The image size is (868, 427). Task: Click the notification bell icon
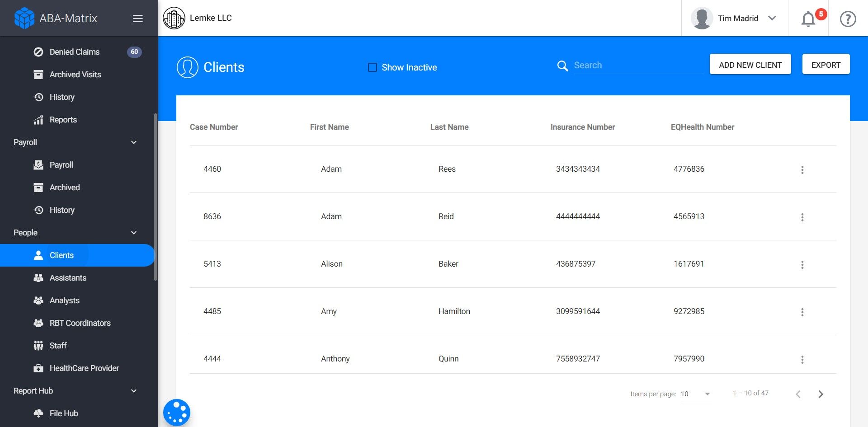808,19
